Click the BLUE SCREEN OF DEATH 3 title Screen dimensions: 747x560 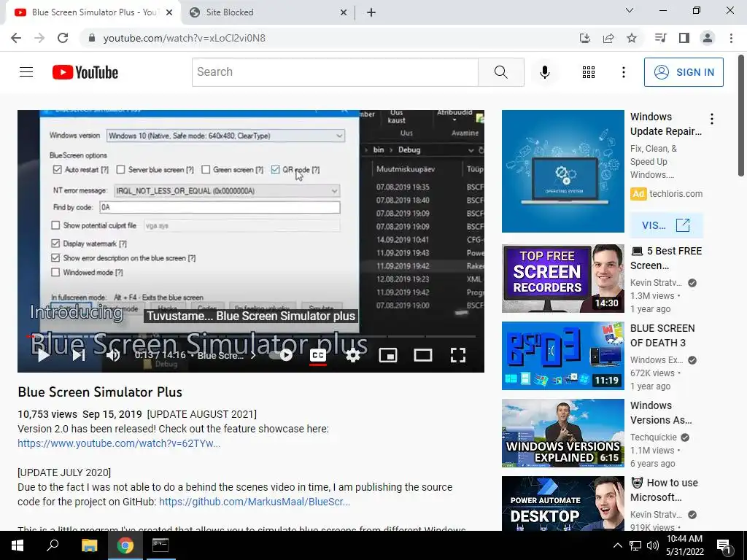click(662, 335)
